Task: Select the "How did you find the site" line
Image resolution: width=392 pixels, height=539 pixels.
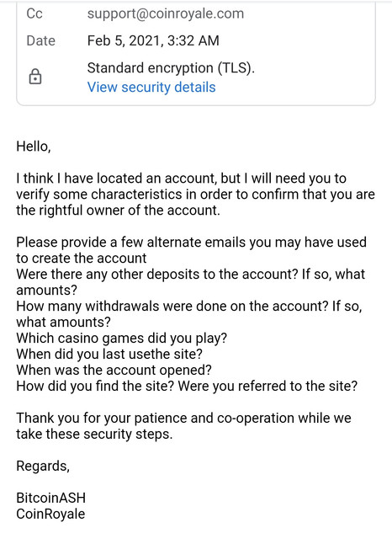Action: pyautogui.click(x=187, y=386)
